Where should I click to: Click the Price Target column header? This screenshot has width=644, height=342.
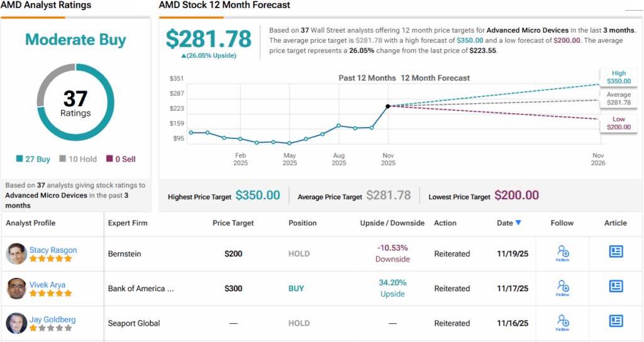click(x=233, y=223)
